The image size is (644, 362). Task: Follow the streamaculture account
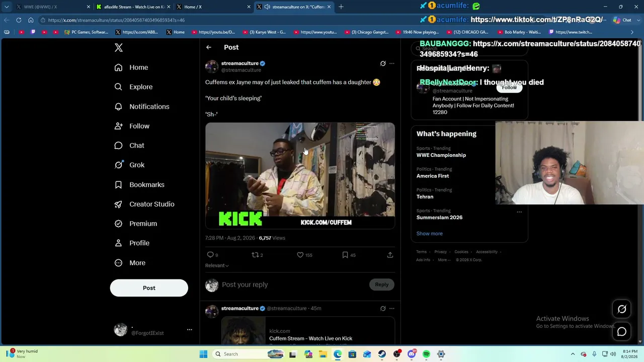[509, 87]
